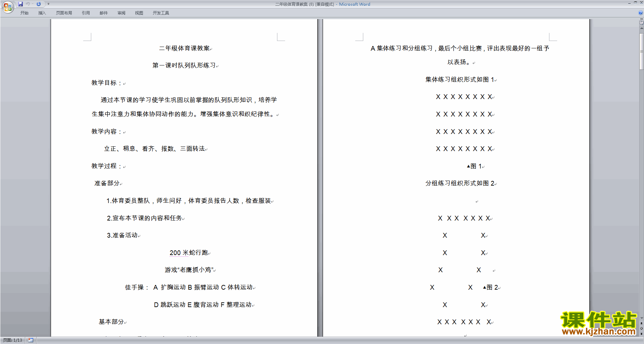
Task: Click the text 200 米蛇行跑
Action: click(189, 253)
